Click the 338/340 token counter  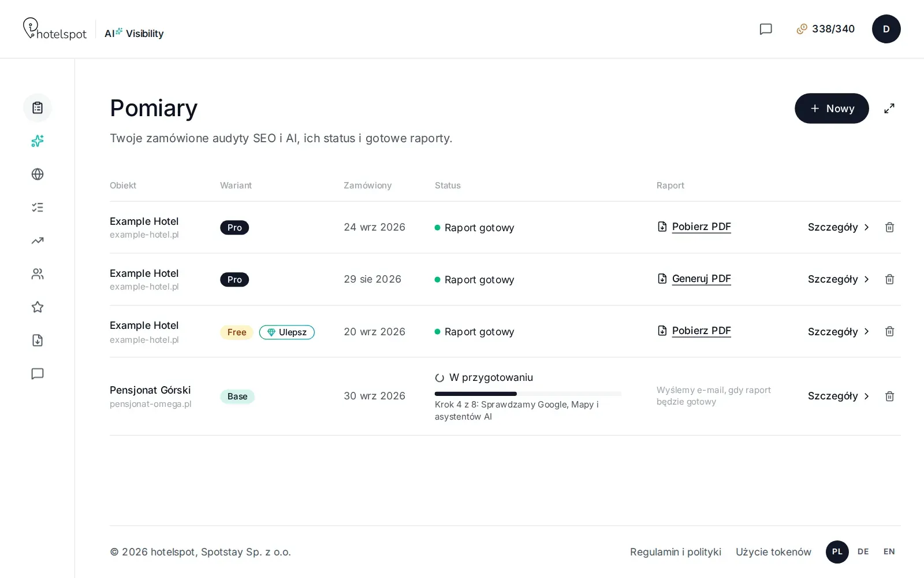coord(826,29)
